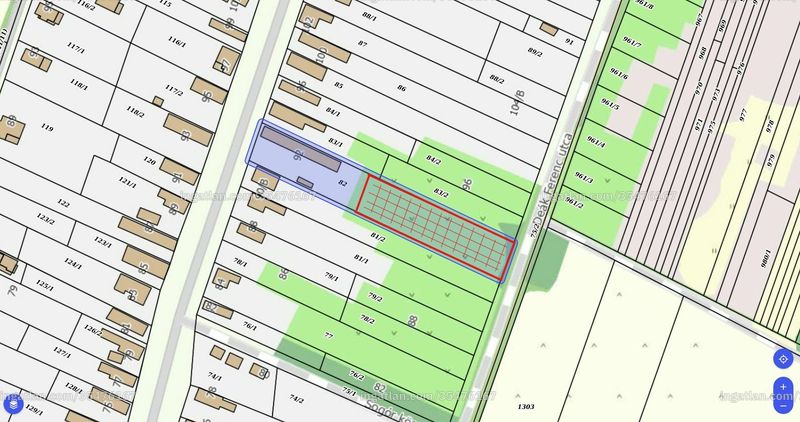The image size is (800, 422).
Task: Zoom out with the minus button
Action: [783, 405]
